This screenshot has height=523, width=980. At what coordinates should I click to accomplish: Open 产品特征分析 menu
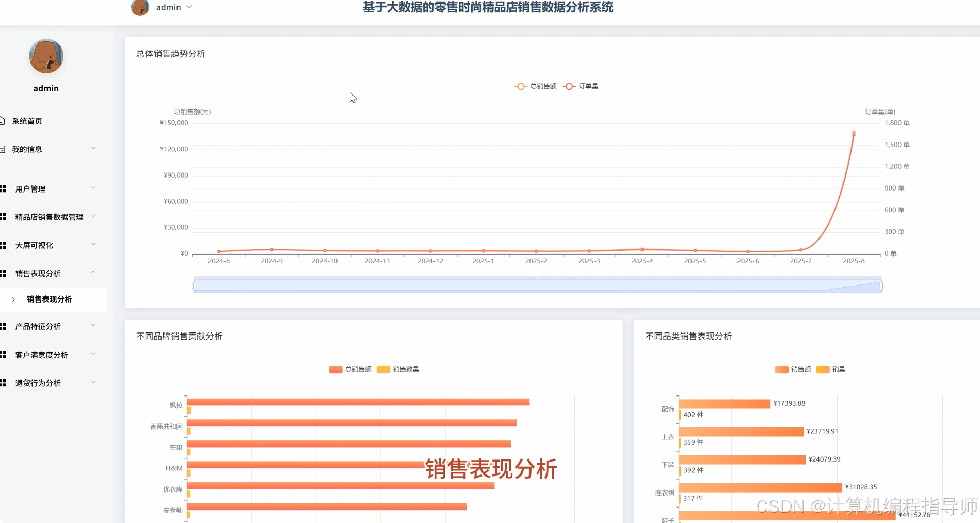coord(38,326)
